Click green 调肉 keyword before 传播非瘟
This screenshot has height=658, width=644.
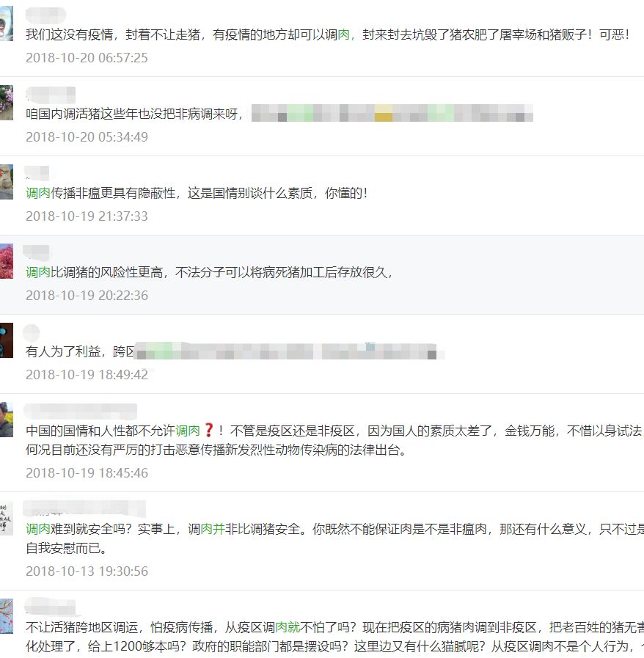[37, 193]
